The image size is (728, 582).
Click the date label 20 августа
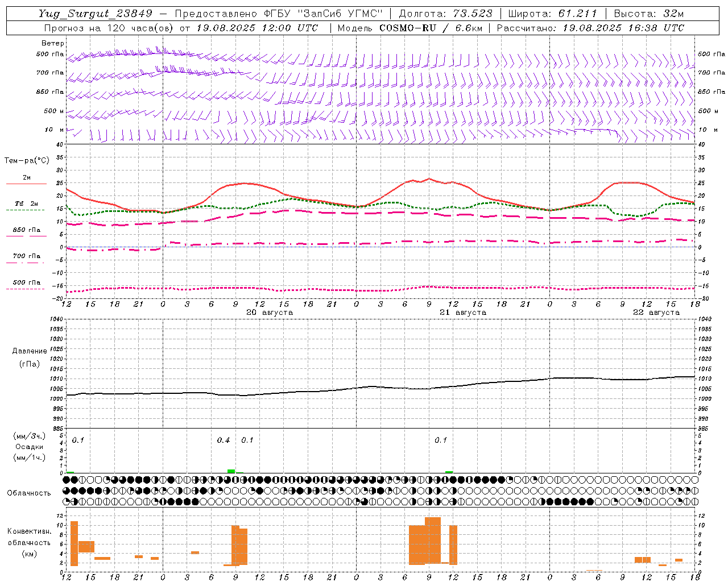coord(270,313)
